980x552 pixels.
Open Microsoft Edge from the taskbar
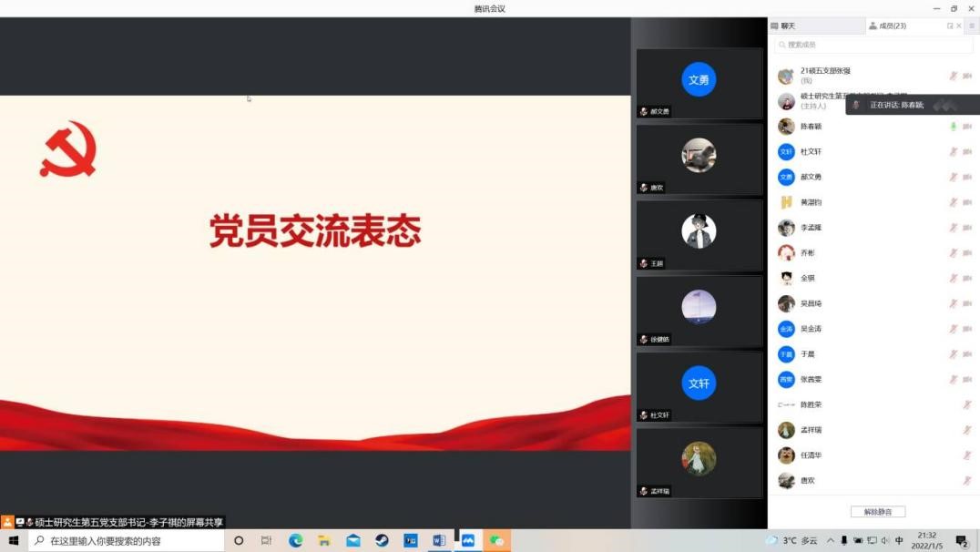(295, 540)
